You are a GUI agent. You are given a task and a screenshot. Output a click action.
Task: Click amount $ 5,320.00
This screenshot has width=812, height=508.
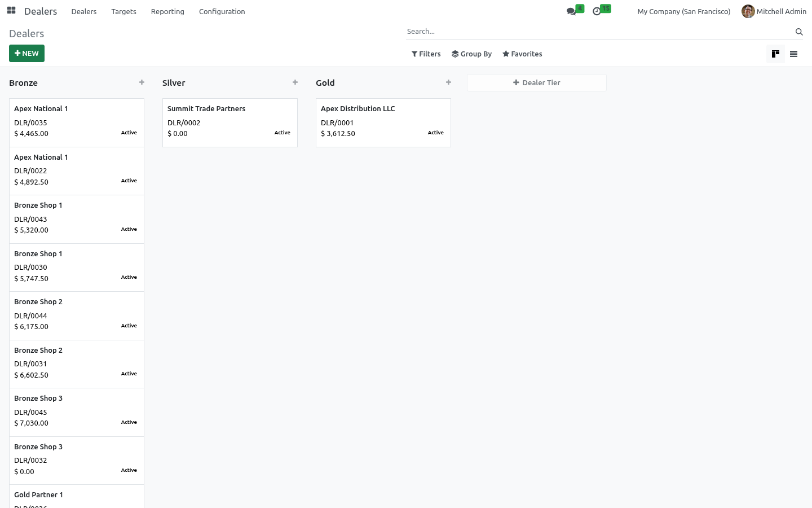coord(31,230)
